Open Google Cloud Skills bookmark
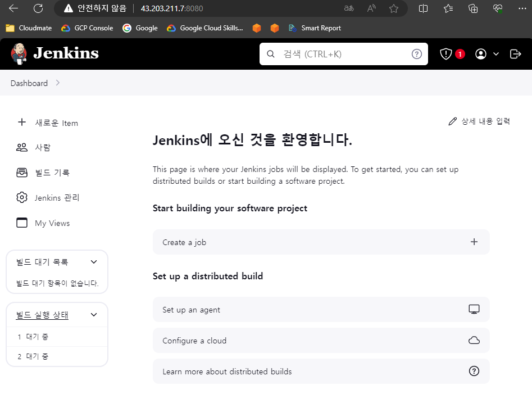This screenshot has width=532, height=394. coord(205,28)
